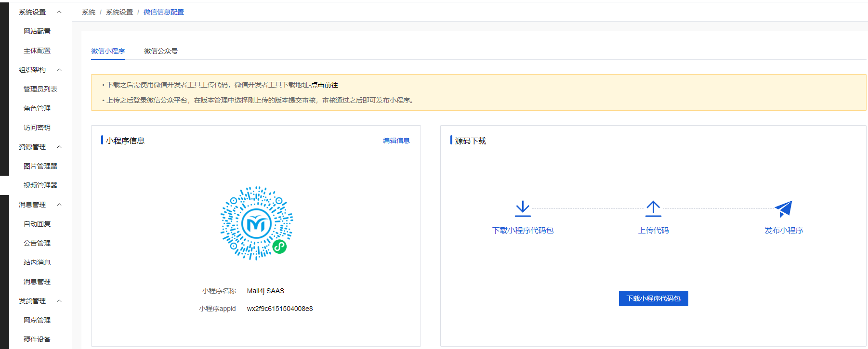The height and width of the screenshot is (349, 868).
Task: Switch to the 微信小程序 tab
Action: coord(108,51)
